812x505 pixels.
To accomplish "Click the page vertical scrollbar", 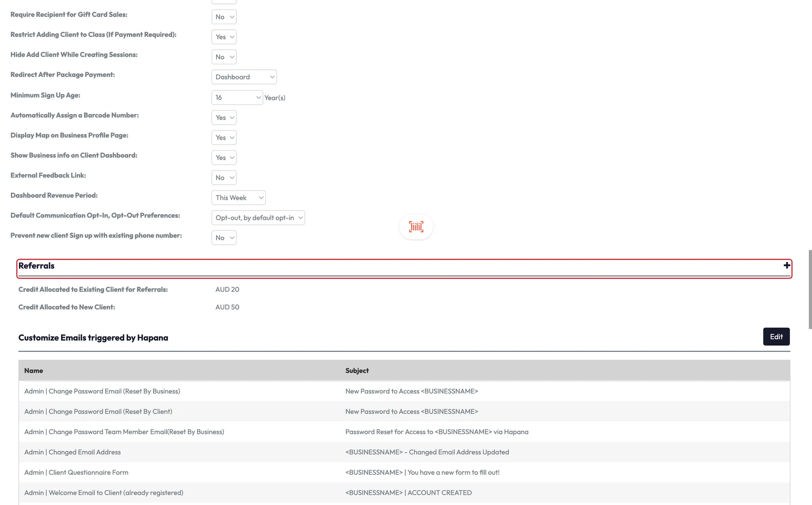I will click(x=810, y=290).
